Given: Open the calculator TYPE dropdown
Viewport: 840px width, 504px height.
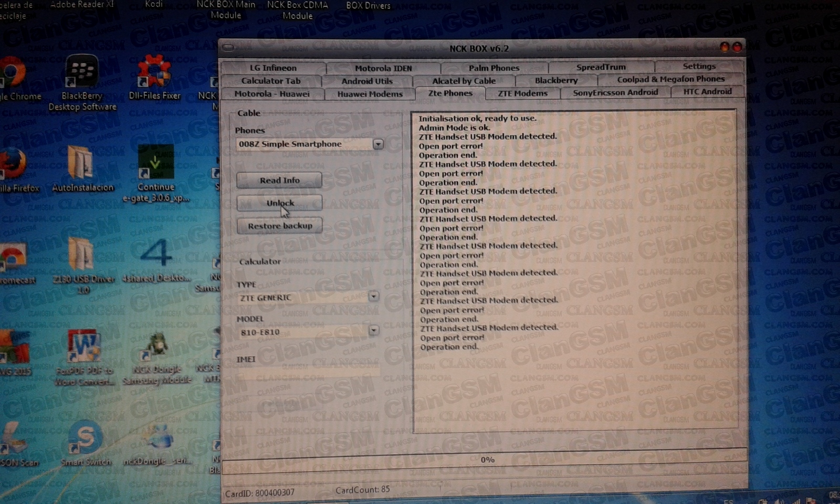Looking at the screenshot, I should [x=373, y=297].
